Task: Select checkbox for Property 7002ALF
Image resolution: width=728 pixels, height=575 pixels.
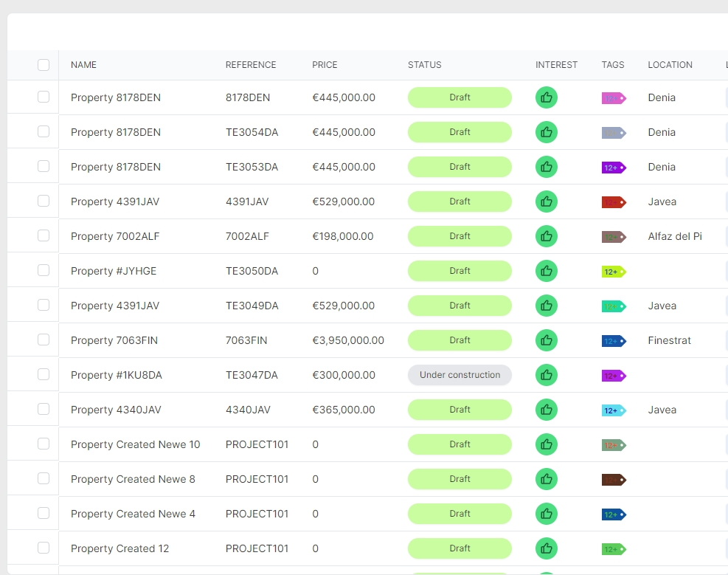Action: (x=44, y=235)
